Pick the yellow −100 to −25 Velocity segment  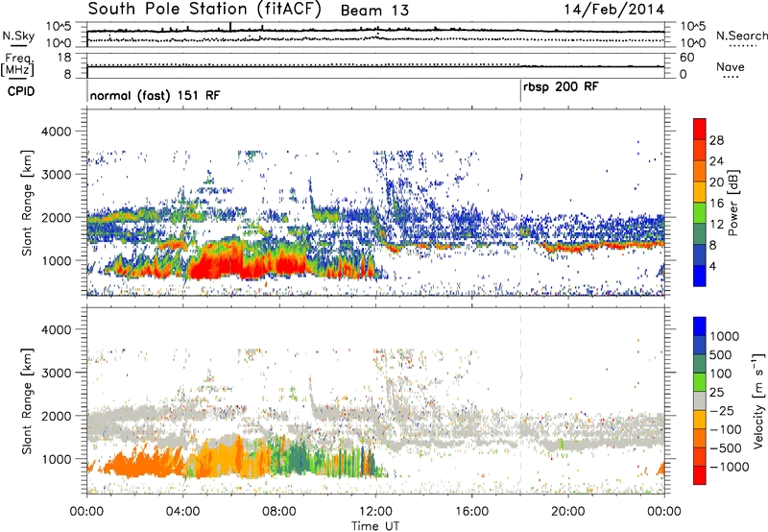pos(700,420)
